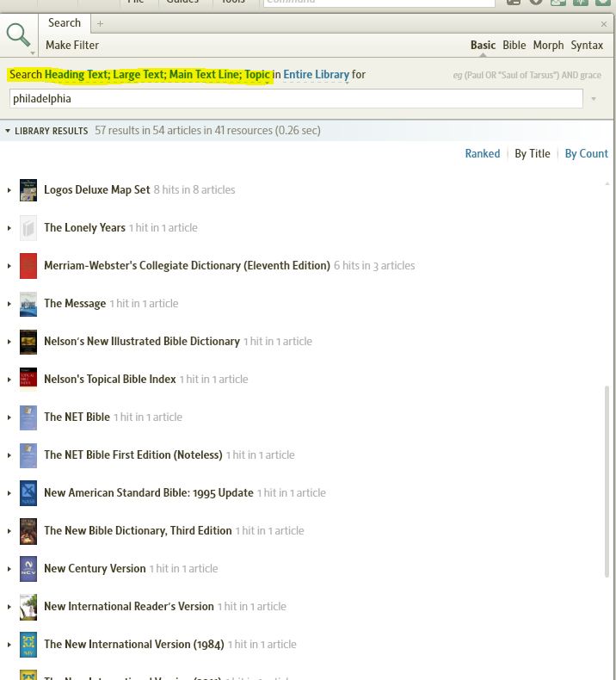
Task: Click The Message cover icon
Action: click(x=28, y=304)
